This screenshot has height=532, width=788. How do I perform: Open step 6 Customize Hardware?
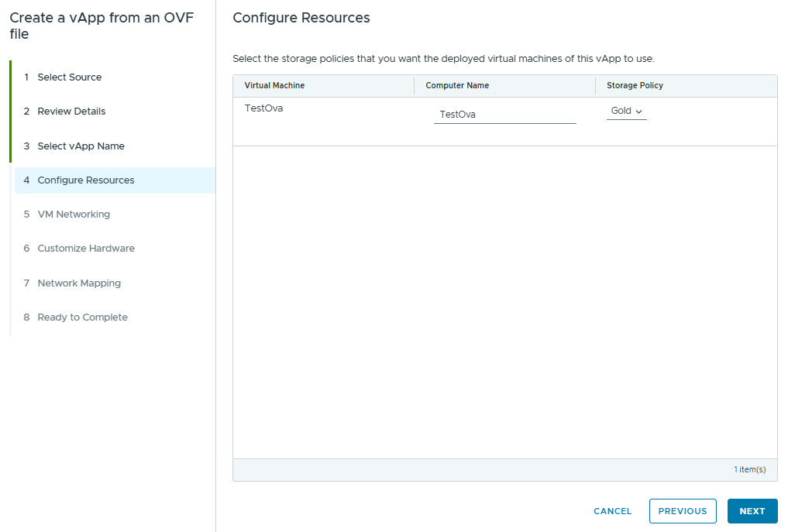[x=85, y=249]
